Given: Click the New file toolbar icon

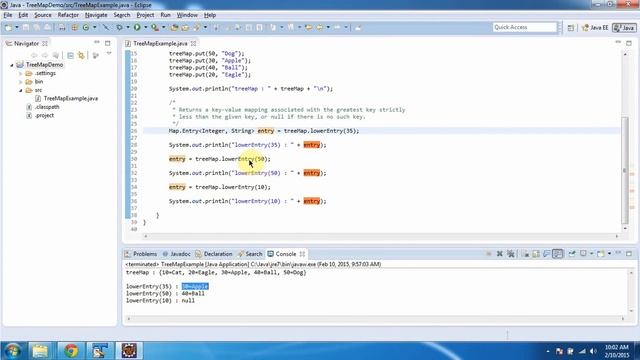Looking at the screenshot, I should click(8, 27).
